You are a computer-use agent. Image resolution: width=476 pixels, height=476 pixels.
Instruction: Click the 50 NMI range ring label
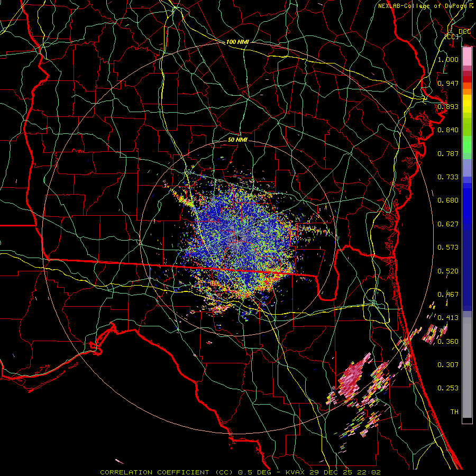[x=237, y=140]
